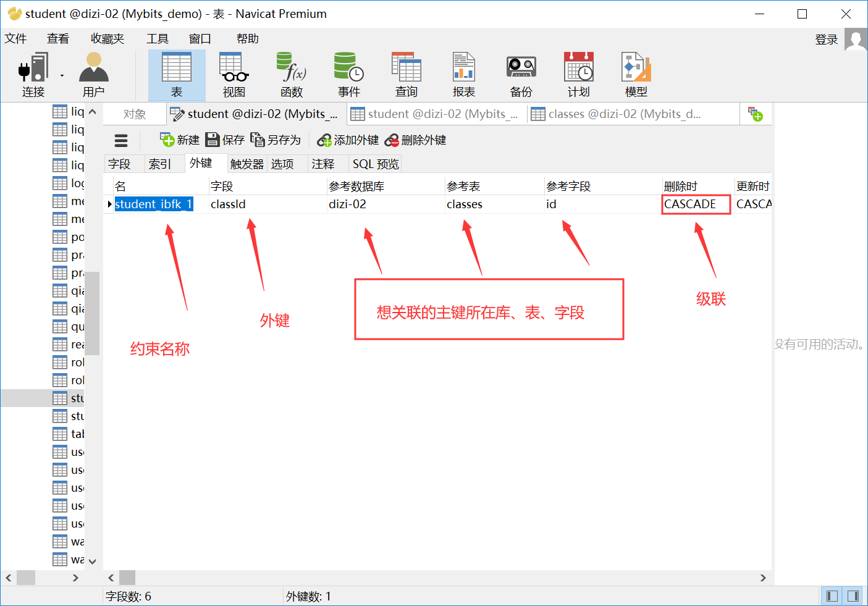Expand the 连接 dropdown arrow

(62, 75)
